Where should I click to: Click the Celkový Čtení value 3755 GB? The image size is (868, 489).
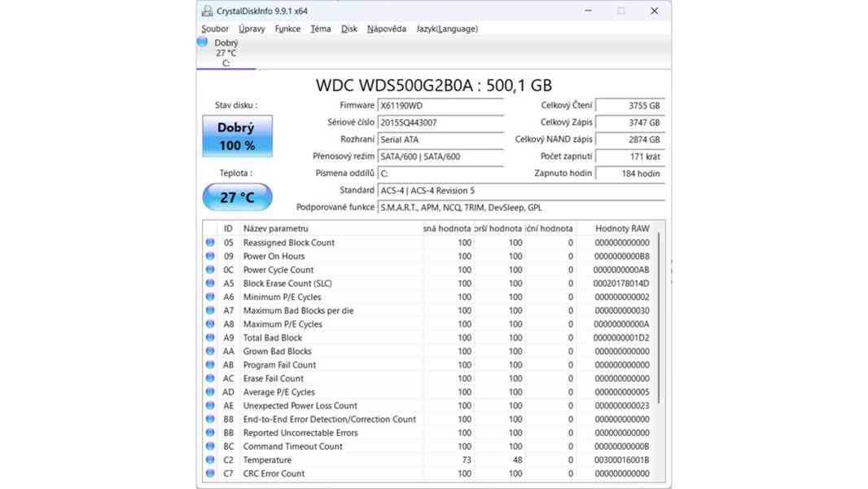tap(630, 105)
